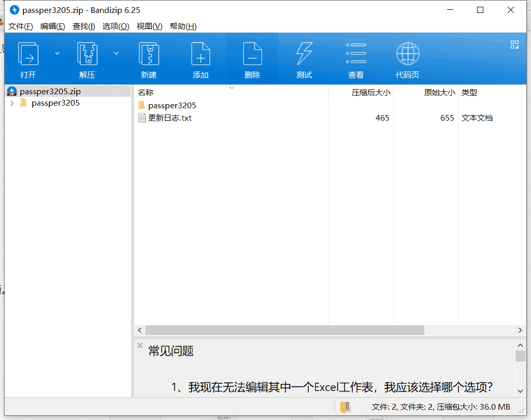Open the 代码页 (Code page) globe icon
The height and width of the screenshot is (420, 531).
point(408,54)
